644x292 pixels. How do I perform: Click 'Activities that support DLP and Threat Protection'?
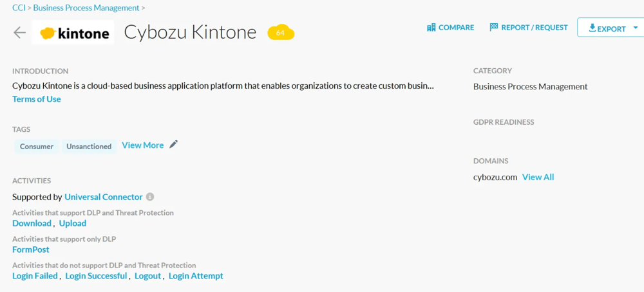coord(93,213)
